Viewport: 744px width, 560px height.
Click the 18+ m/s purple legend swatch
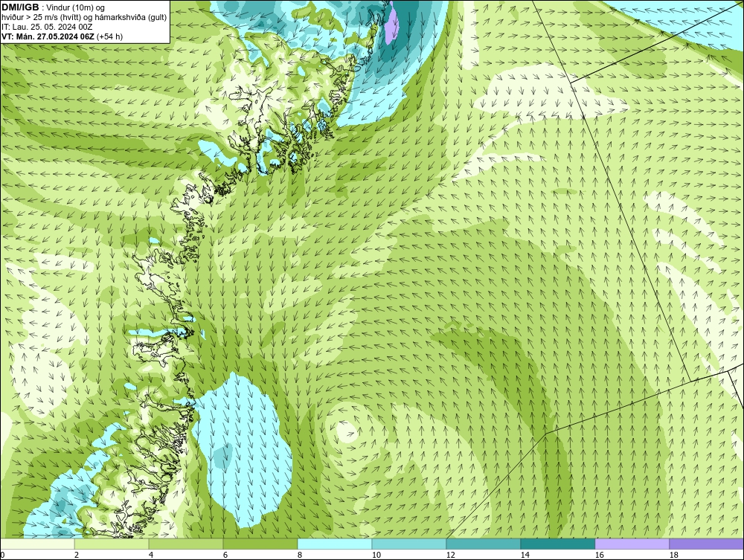point(707,544)
